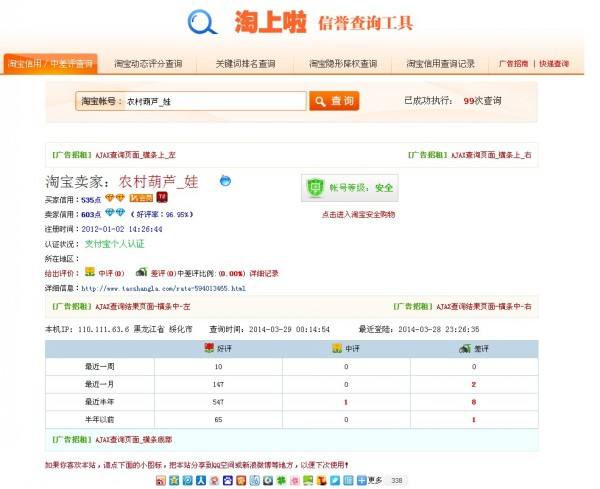Share via orange fox icon
This screenshot has width=600, height=489.
coord(321,481)
